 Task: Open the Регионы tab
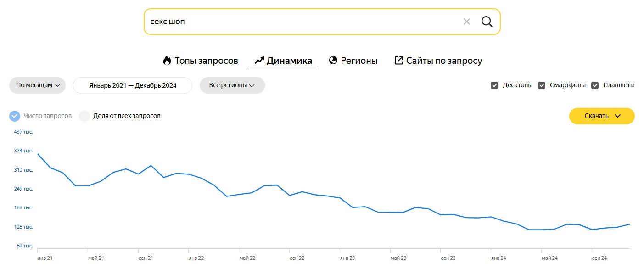tap(359, 61)
